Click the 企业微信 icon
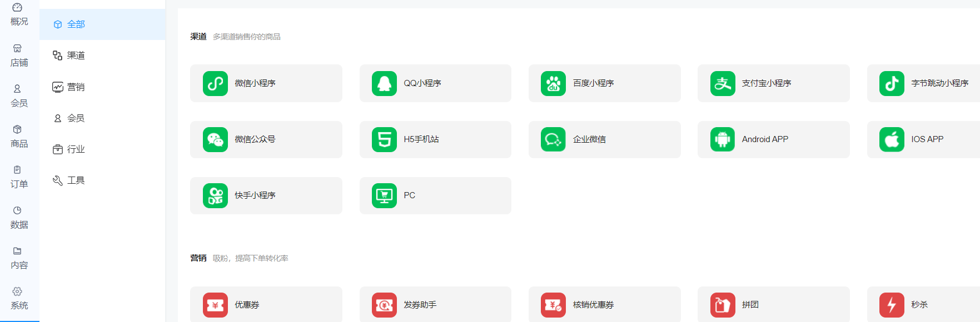The height and width of the screenshot is (322, 980). [x=553, y=139]
